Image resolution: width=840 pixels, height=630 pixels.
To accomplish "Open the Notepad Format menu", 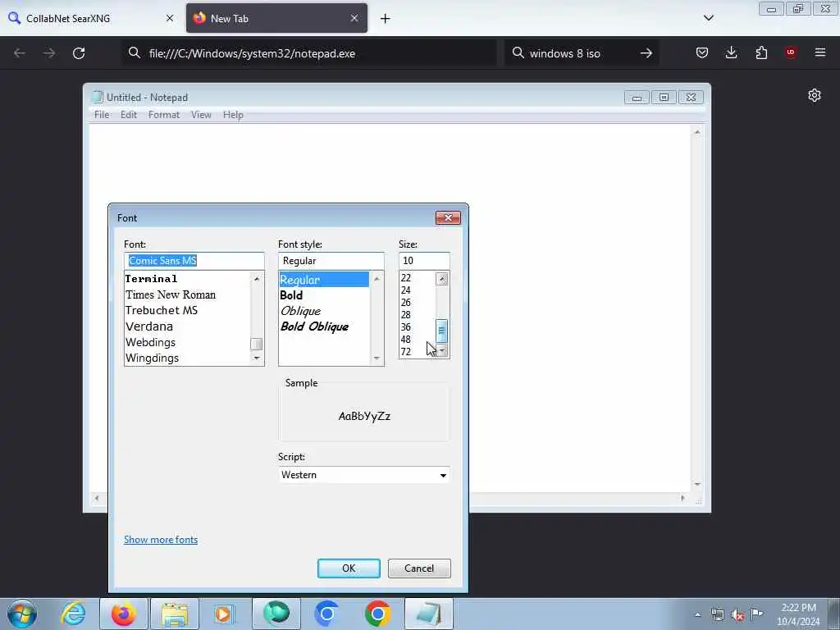I will pyautogui.click(x=164, y=115).
